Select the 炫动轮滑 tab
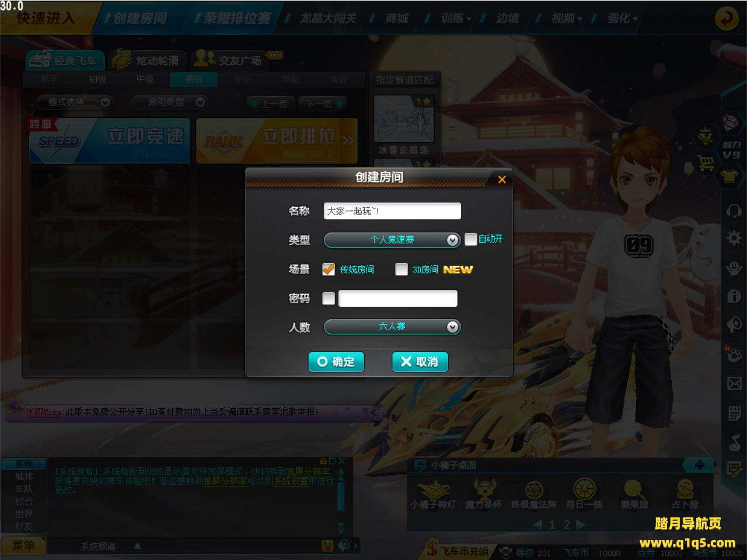 pyautogui.click(x=148, y=60)
